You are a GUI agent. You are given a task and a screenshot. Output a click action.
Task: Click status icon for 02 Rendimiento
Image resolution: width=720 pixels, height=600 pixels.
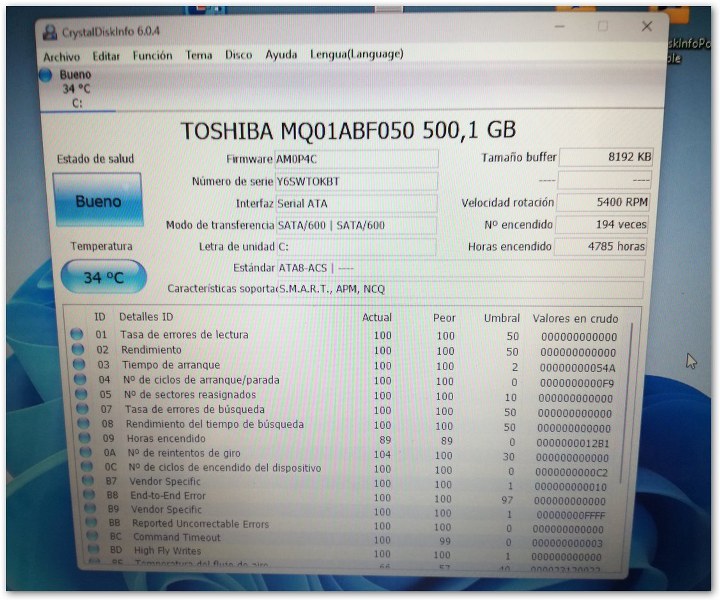coord(78,349)
